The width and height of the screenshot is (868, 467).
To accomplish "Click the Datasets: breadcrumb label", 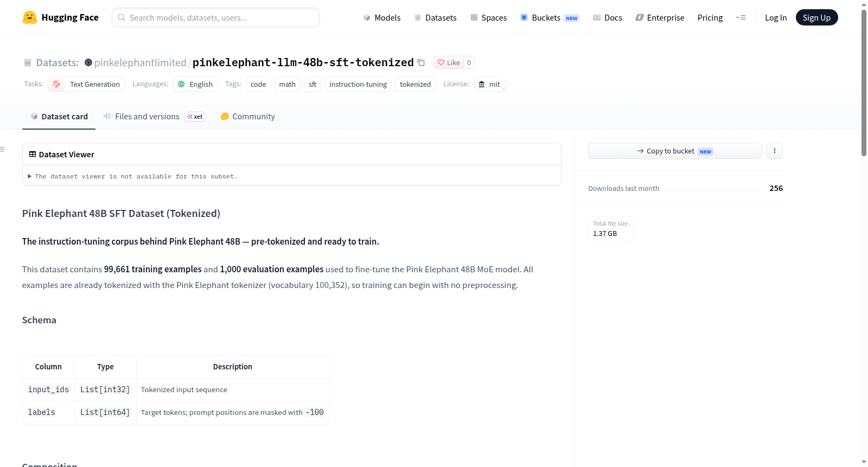I will click(58, 62).
